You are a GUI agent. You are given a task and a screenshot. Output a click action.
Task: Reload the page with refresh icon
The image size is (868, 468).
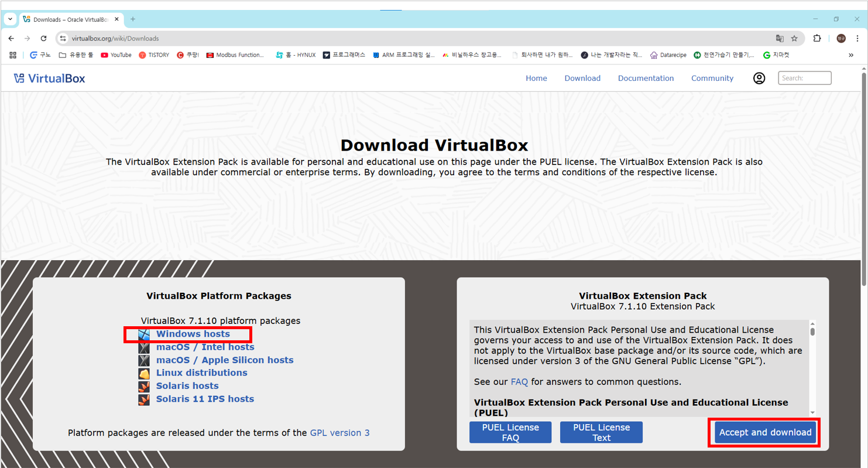click(x=43, y=38)
